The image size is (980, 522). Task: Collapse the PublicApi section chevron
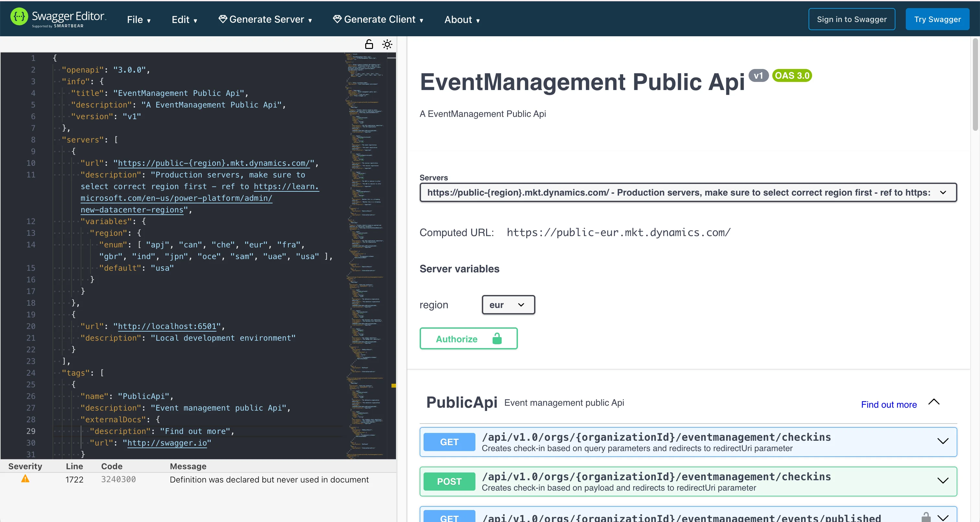coord(934,402)
